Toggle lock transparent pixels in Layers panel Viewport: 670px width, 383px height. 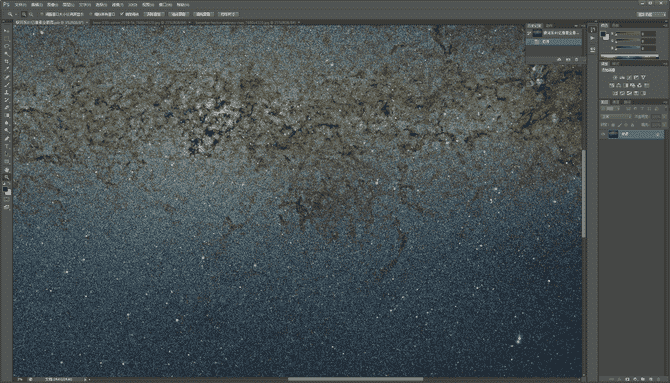pyautogui.click(x=614, y=124)
